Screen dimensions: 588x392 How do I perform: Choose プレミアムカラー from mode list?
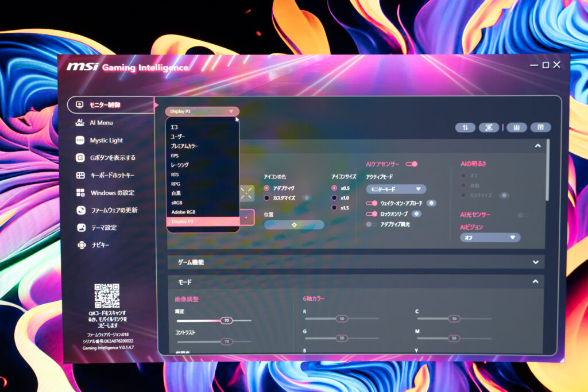click(x=203, y=146)
